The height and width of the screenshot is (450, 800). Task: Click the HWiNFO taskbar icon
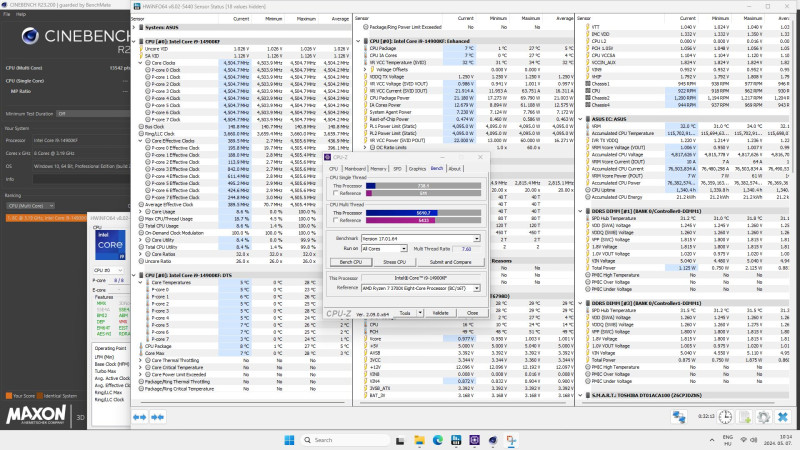pyautogui.click(x=456, y=440)
